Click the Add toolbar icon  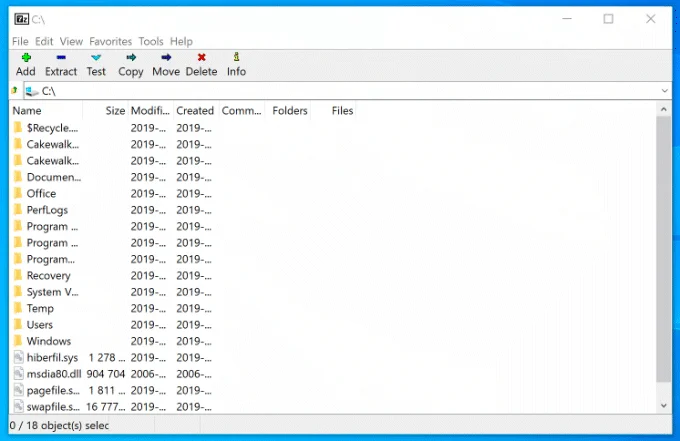[x=26, y=57]
